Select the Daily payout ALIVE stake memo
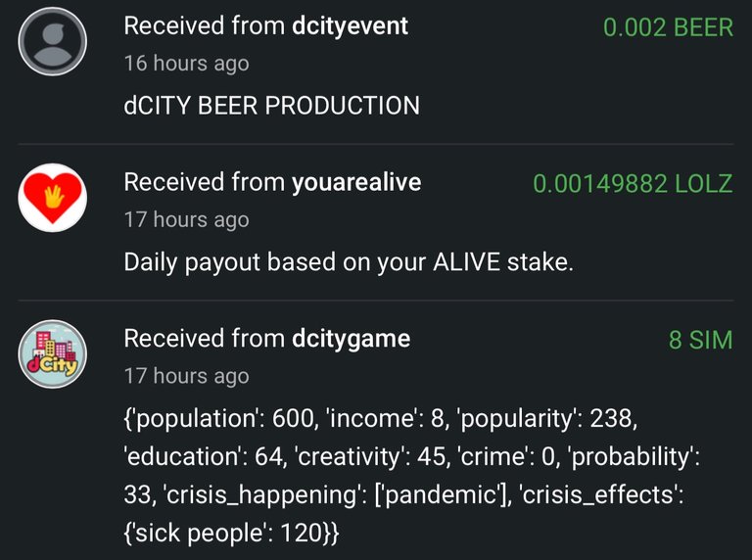This screenshot has width=752, height=560. coord(349,262)
